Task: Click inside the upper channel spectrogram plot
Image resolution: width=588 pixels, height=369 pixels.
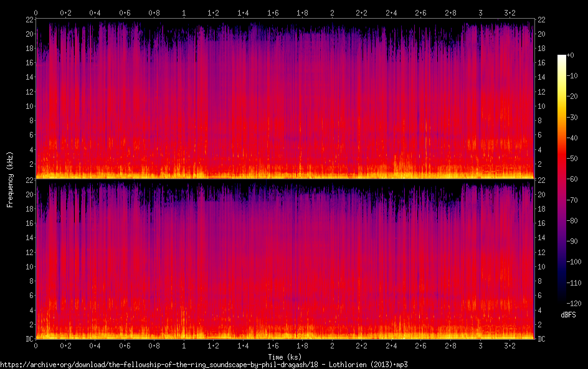Action: pos(285,100)
